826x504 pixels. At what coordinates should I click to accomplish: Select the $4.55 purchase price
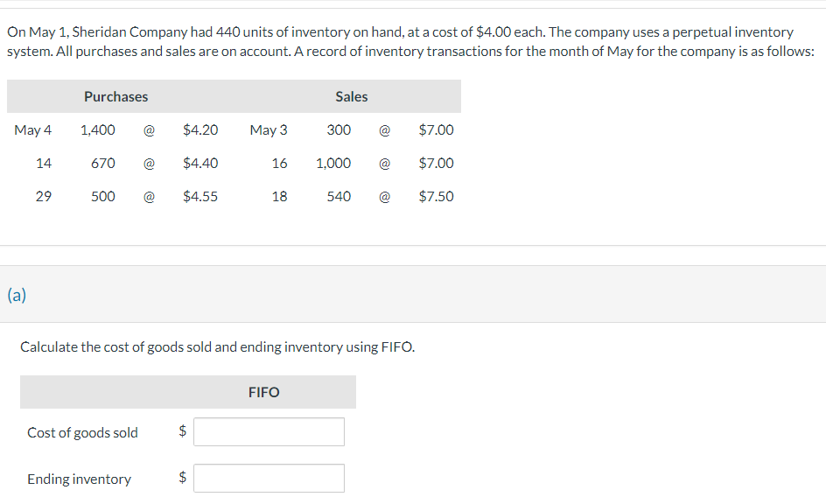[x=200, y=197]
